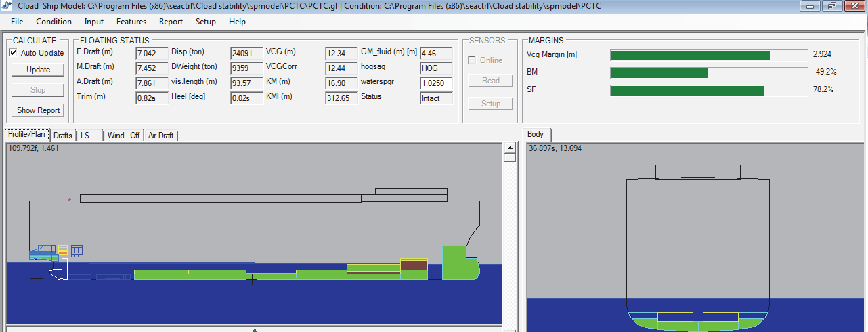Click the VCG value field 12.34

point(341,53)
